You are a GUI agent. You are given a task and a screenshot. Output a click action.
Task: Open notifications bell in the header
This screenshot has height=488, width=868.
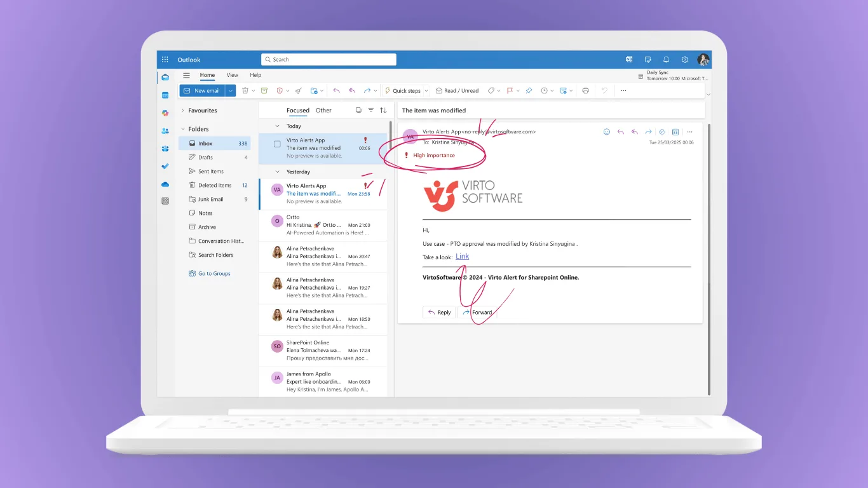[666, 60]
